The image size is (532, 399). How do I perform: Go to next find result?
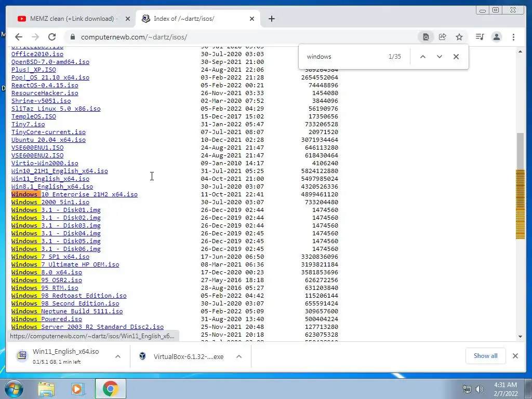point(440,57)
